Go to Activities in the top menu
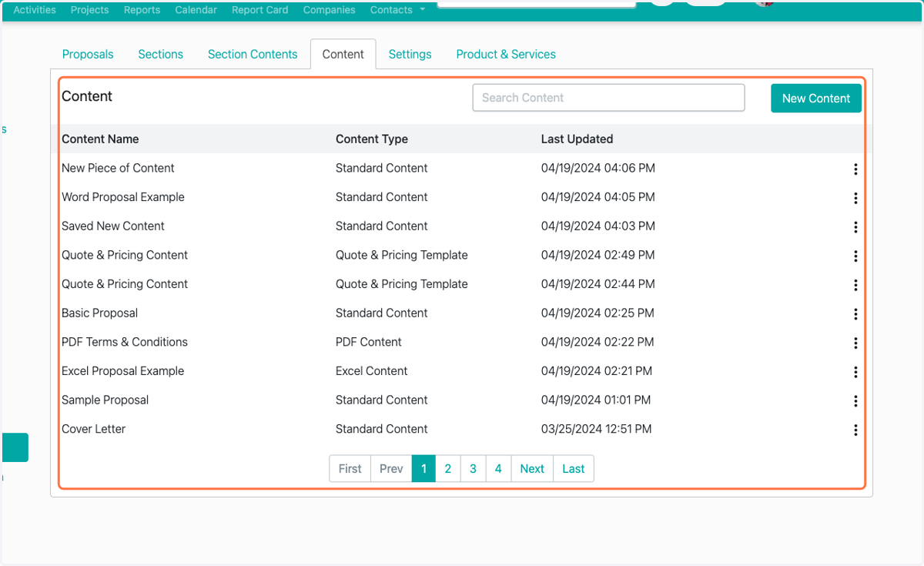Viewport: 924px width, 566px height. 35,10
